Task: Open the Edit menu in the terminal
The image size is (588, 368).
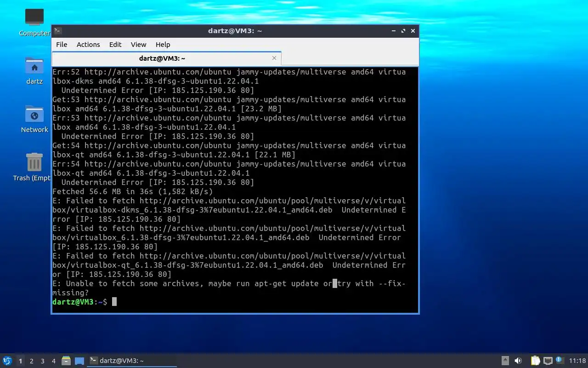Action: point(115,45)
